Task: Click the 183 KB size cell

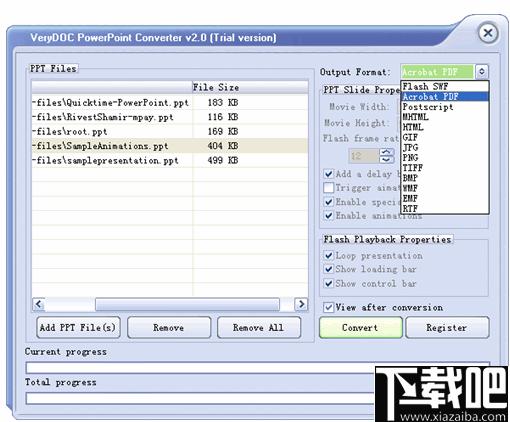Action: pos(223,103)
